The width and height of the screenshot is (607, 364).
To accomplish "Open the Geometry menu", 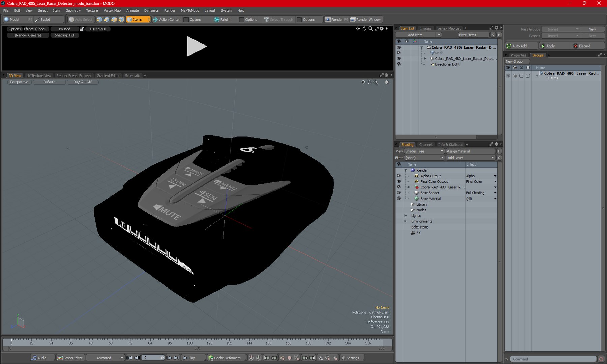I will click(73, 11).
